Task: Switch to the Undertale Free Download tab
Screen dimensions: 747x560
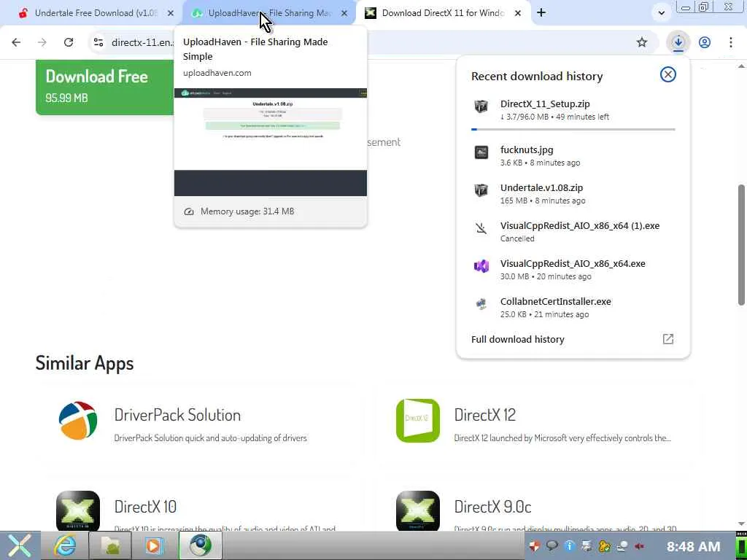Action: click(x=96, y=13)
